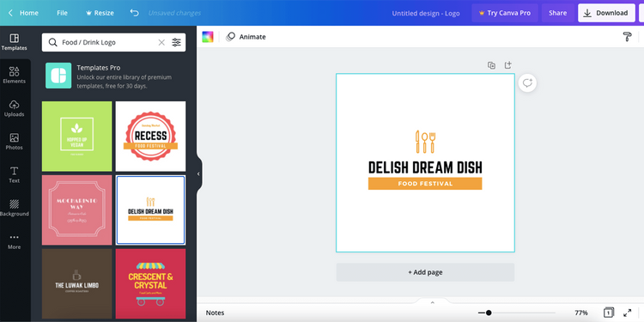Viewport: 644px width, 322px height.
Task: Click the undo arrow icon
Action: coord(134,13)
